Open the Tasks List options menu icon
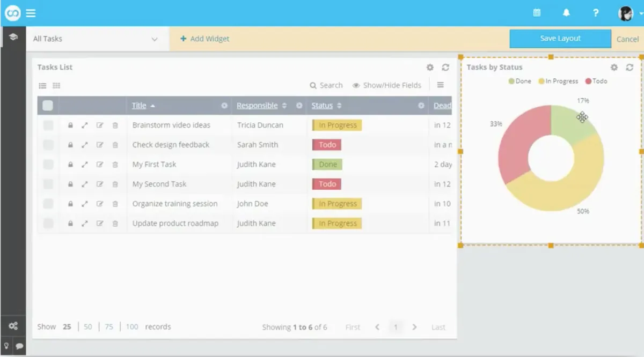The image size is (644, 357). coord(440,85)
